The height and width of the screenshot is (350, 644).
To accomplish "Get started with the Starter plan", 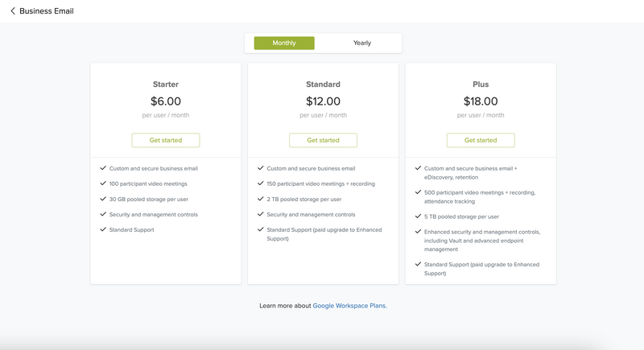I will [x=166, y=140].
